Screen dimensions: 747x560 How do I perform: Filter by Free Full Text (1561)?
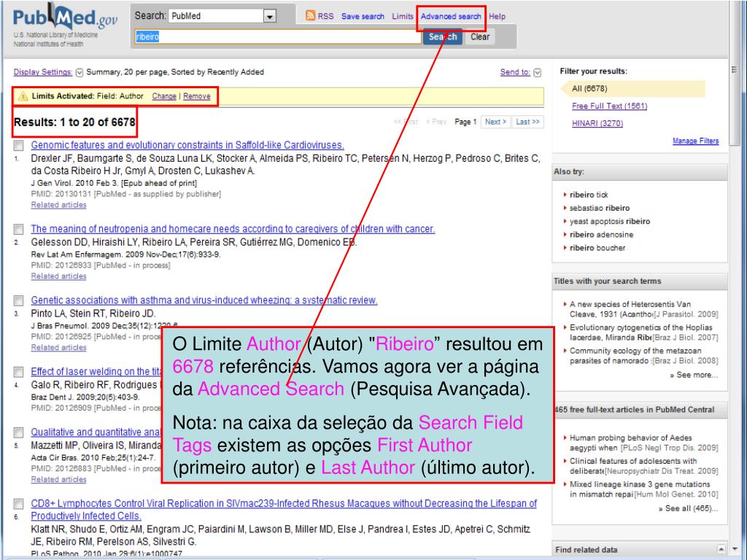coord(609,106)
